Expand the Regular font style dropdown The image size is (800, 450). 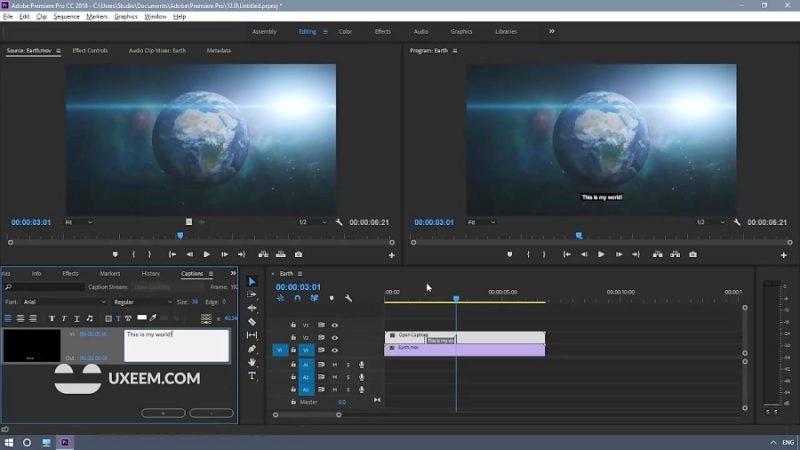pyautogui.click(x=138, y=302)
